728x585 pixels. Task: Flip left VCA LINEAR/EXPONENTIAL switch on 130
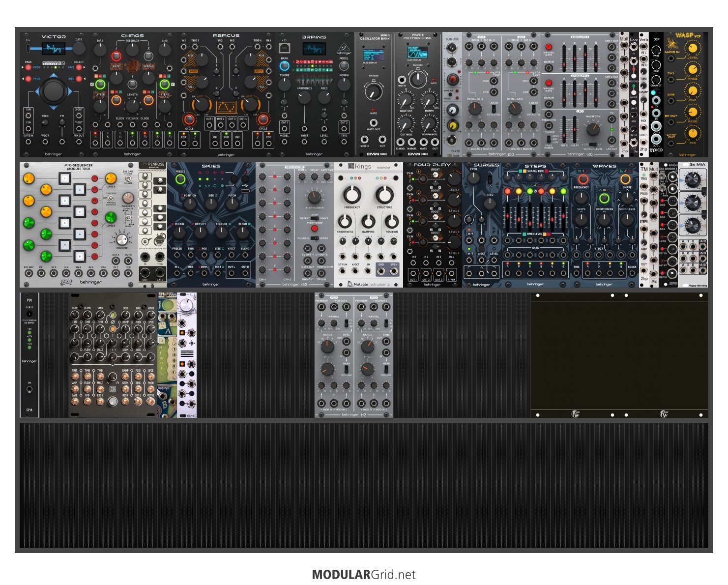coord(494,110)
